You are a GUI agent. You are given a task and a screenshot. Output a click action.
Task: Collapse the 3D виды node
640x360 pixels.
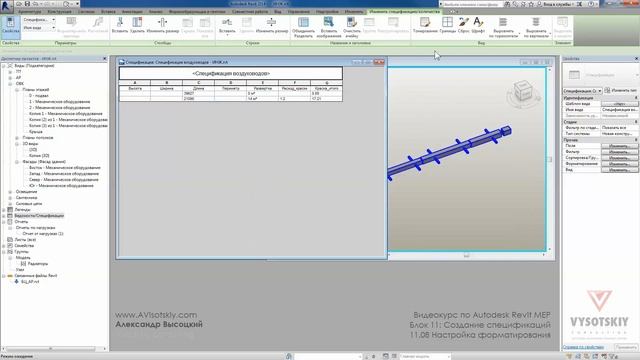17,144
